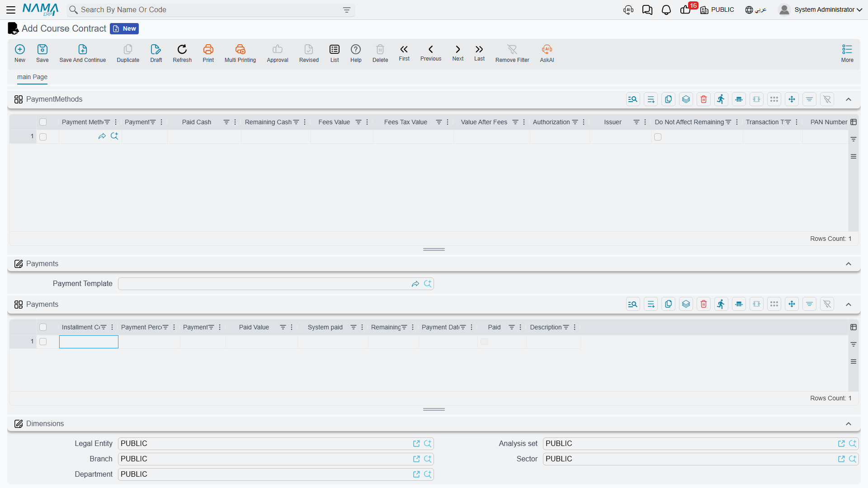This screenshot has height=488, width=868.
Task: Click the Installment Code cell in row 1
Action: click(89, 342)
